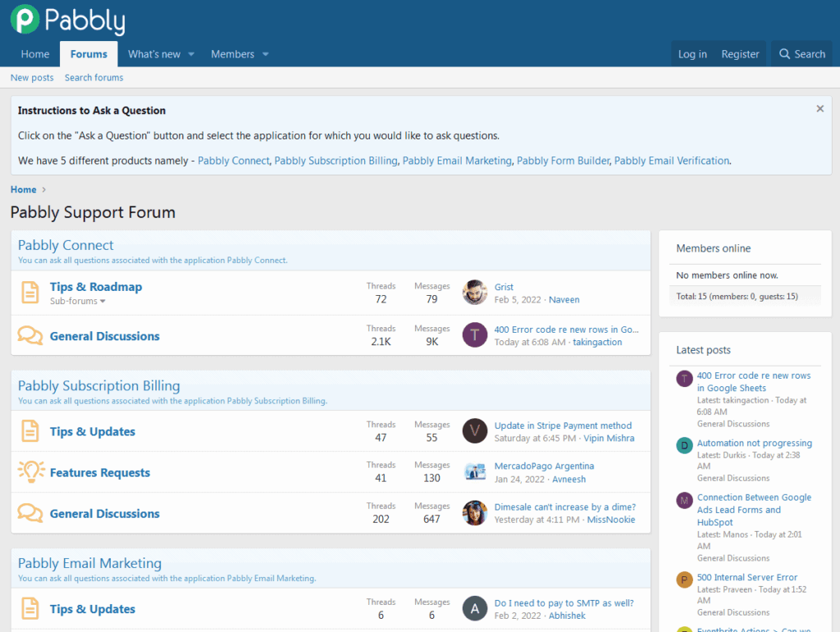Open Pabbly Form Builder link in notice
The width and height of the screenshot is (840, 632).
(x=563, y=161)
